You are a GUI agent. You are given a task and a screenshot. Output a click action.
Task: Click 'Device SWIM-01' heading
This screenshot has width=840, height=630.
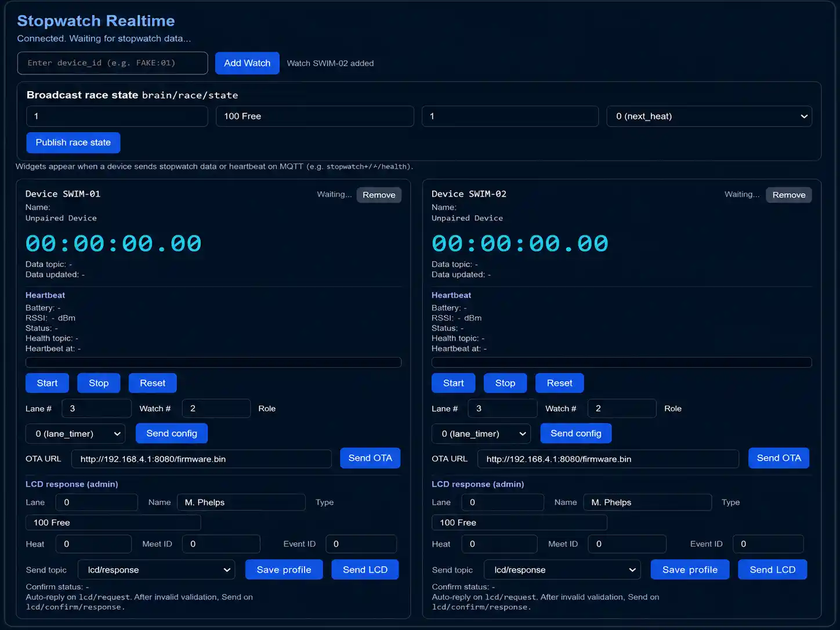coord(63,194)
